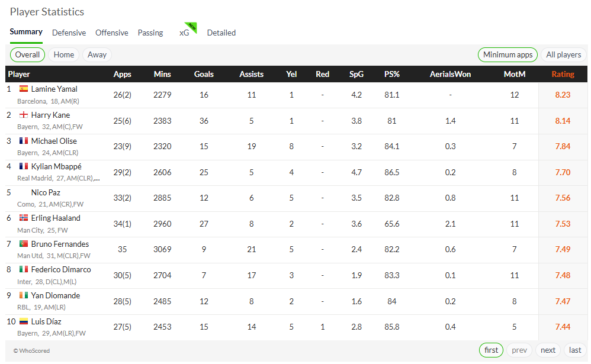Select the Overall filter pill
Viewport: 591px width, 364px height.
pyautogui.click(x=27, y=54)
